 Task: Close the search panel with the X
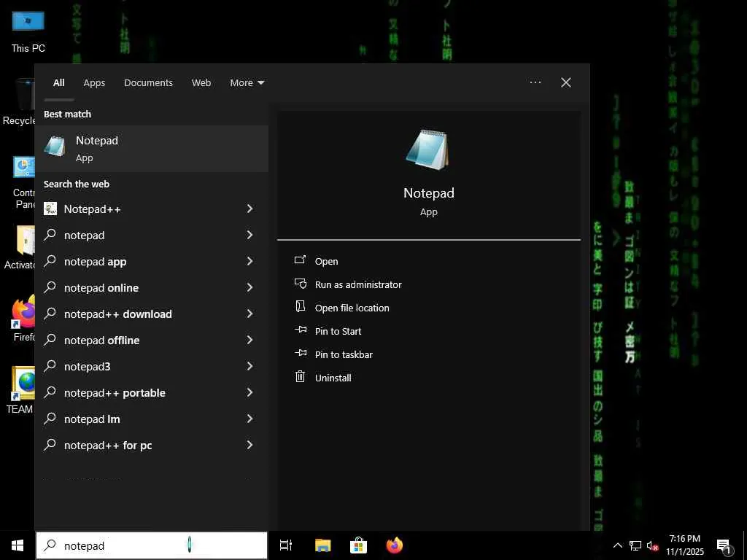(566, 82)
